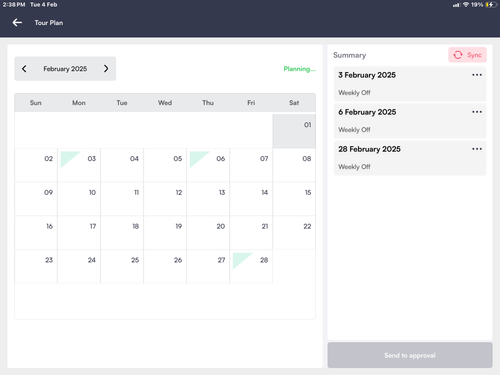The height and width of the screenshot is (375, 500).
Task: Select calendar date 25
Action: tap(122, 266)
